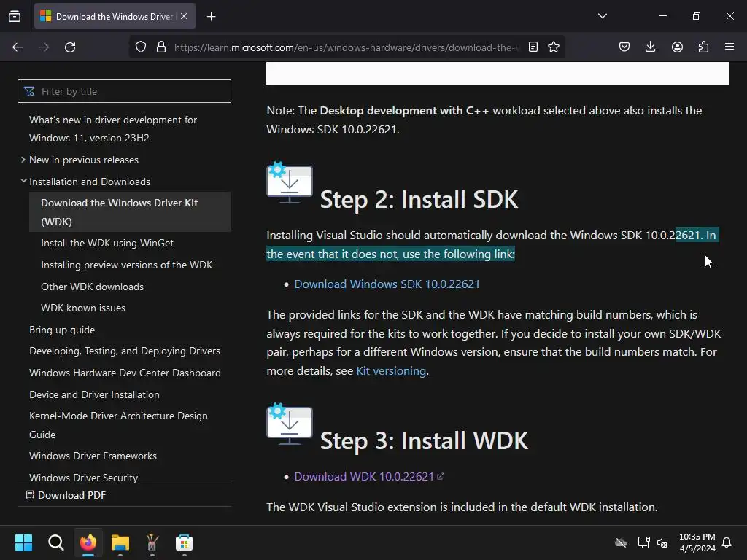Open File Explorer from taskbar
Image resolution: width=747 pixels, height=560 pixels.
pyautogui.click(x=120, y=542)
